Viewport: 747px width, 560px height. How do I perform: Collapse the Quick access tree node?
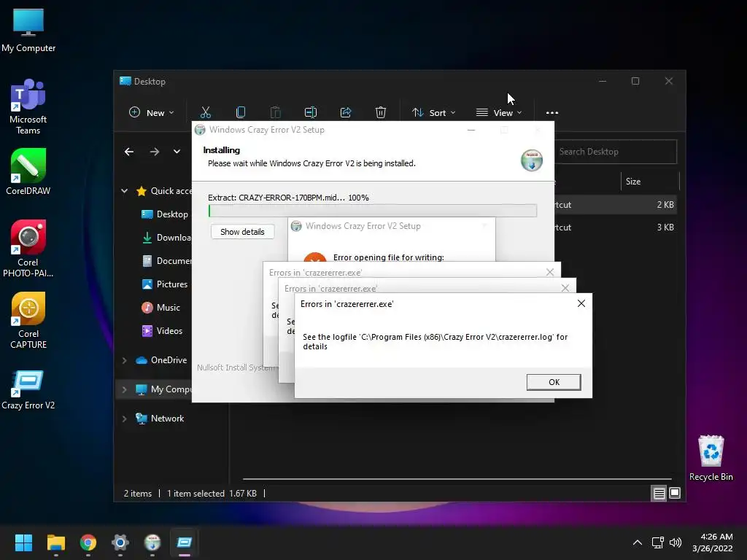(124, 191)
